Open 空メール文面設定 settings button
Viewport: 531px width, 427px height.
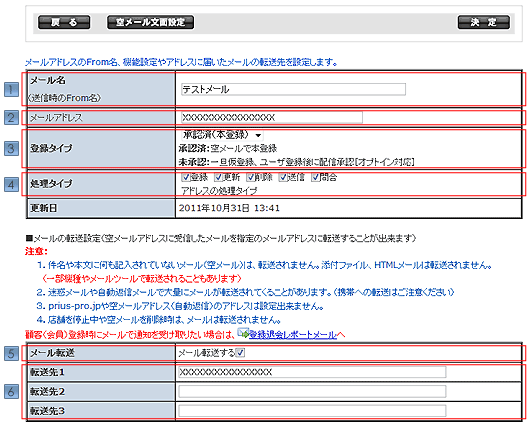[151, 22]
